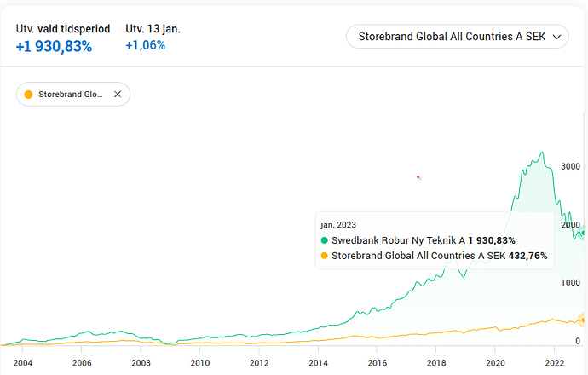Viewport: 588px width, 375px height.
Task: Remove the Storebrand Glo... comparison chip
Action: click(118, 94)
